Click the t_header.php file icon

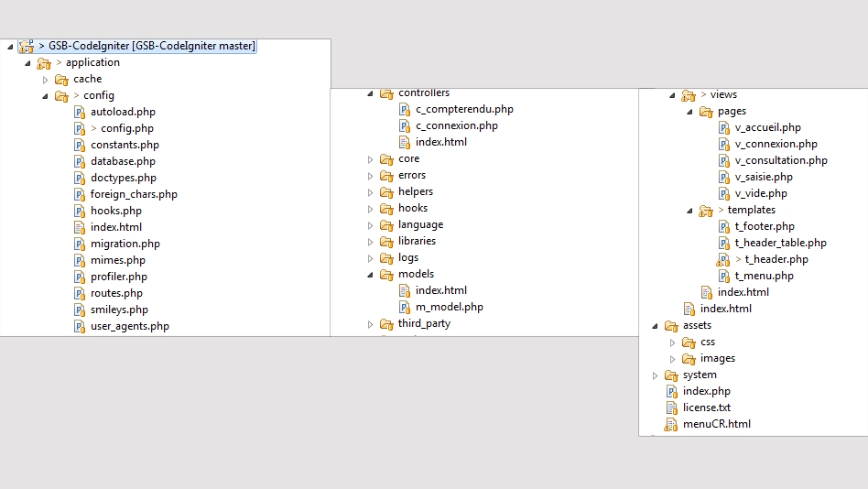click(723, 260)
